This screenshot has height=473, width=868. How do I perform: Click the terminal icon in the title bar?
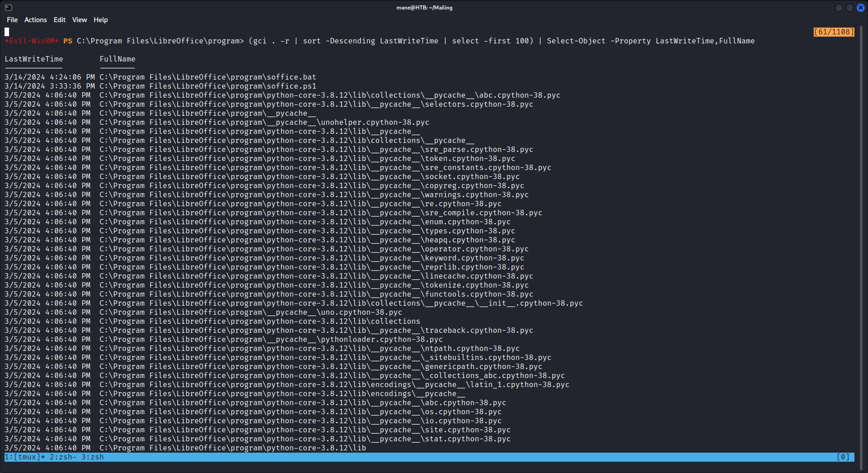(9, 8)
